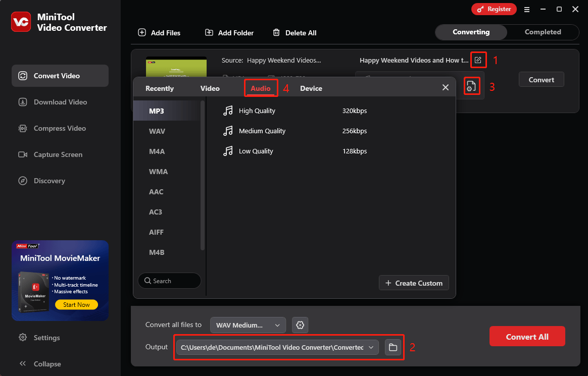Click Delete All
Viewport: 588px width, 376px height.
(x=295, y=33)
